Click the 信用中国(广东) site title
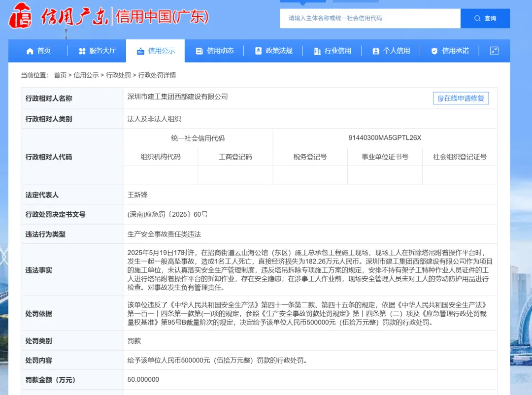 162,17
